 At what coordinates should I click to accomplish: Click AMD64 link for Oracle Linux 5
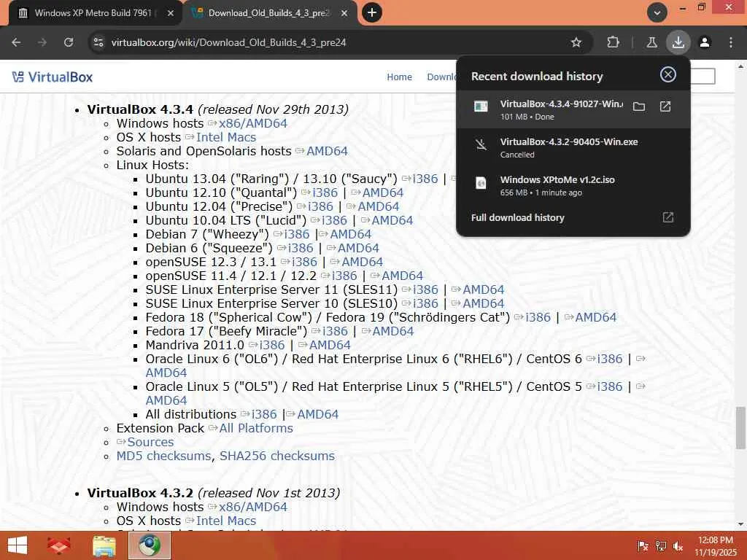[x=166, y=400]
